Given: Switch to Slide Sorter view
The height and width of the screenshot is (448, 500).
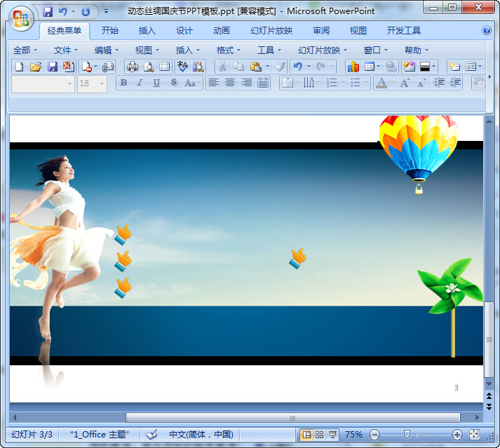Looking at the screenshot, I should click(x=319, y=435).
